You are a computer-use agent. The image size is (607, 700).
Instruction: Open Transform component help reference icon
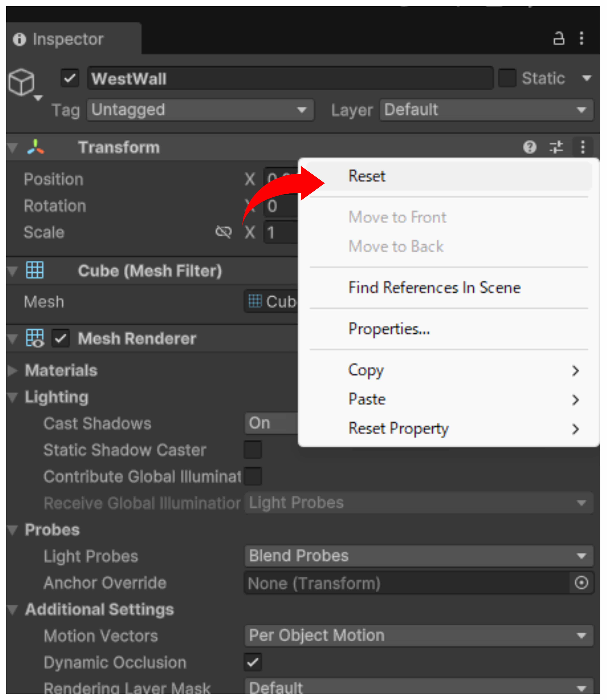click(x=529, y=147)
